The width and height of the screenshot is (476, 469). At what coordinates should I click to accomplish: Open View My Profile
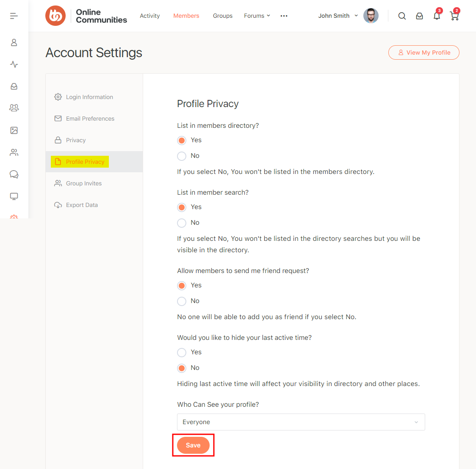point(423,52)
